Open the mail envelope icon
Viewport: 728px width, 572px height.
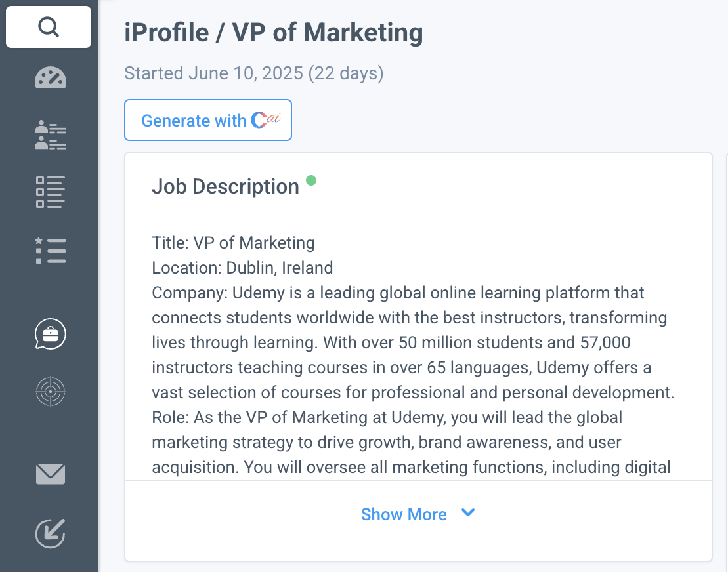point(51,474)
